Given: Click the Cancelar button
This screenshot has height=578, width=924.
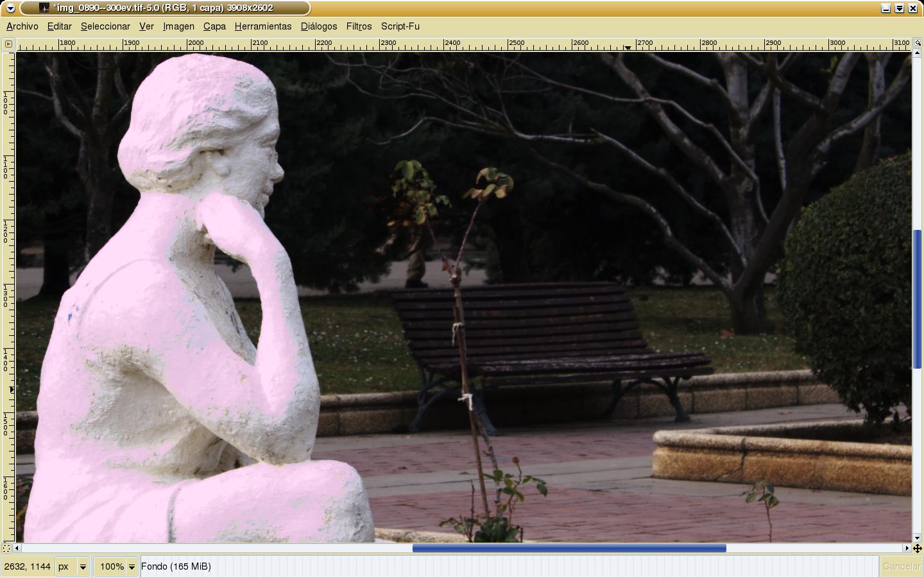Looking at the screenshot, I should pyautogui.click(x=901, y=566).
